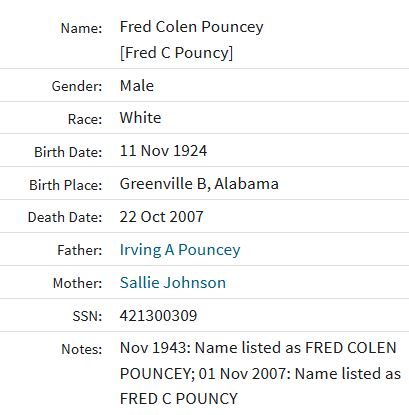Screen dimensions: 409x415
Task: Click the alternate name Fred C Pouncy
Action: click(176, 53)
